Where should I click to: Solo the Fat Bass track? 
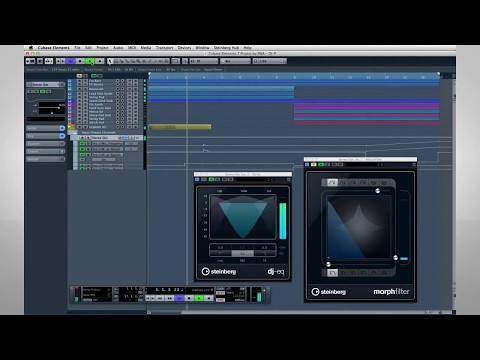click(x=85, y=81)
